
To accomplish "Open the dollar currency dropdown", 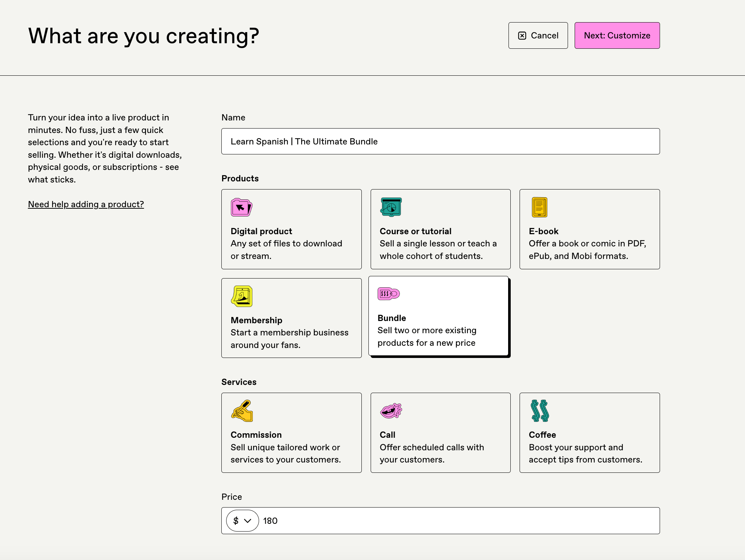I will tap(242, 521).
